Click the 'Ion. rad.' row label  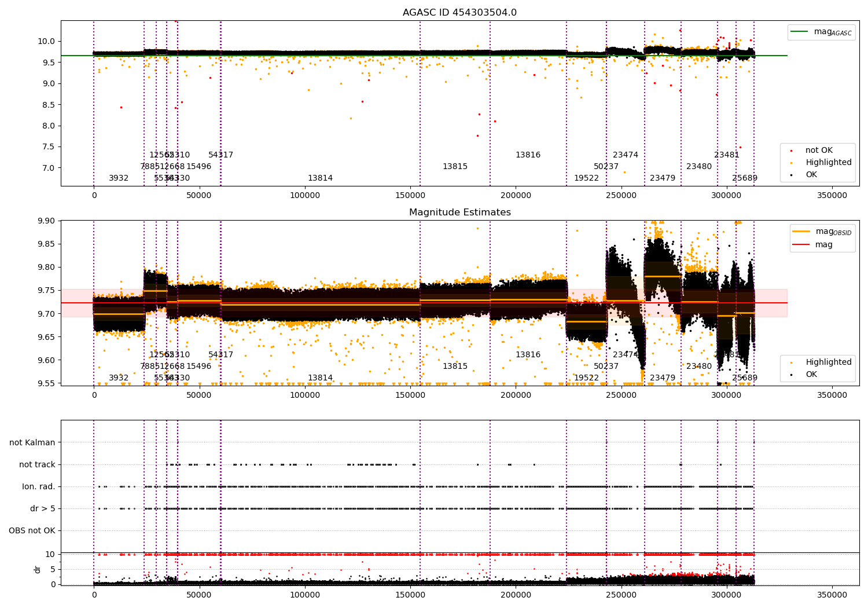click(39, 486)
